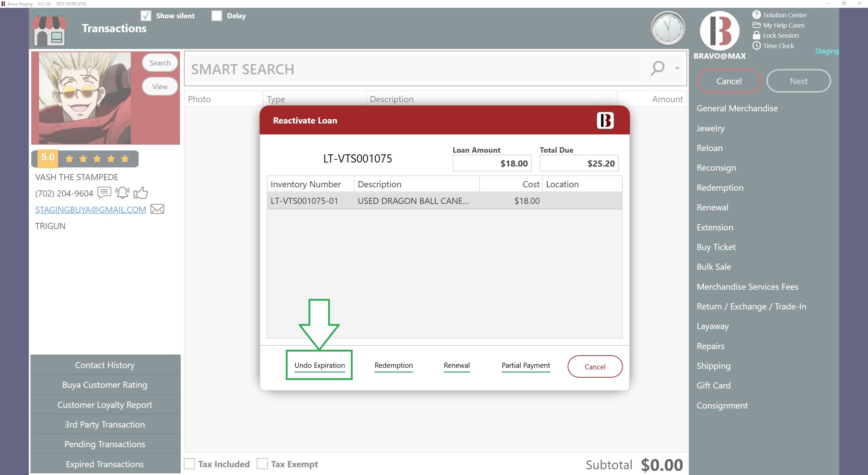
Task: Select Layaway in the right menu
Action: click(712, 326)
